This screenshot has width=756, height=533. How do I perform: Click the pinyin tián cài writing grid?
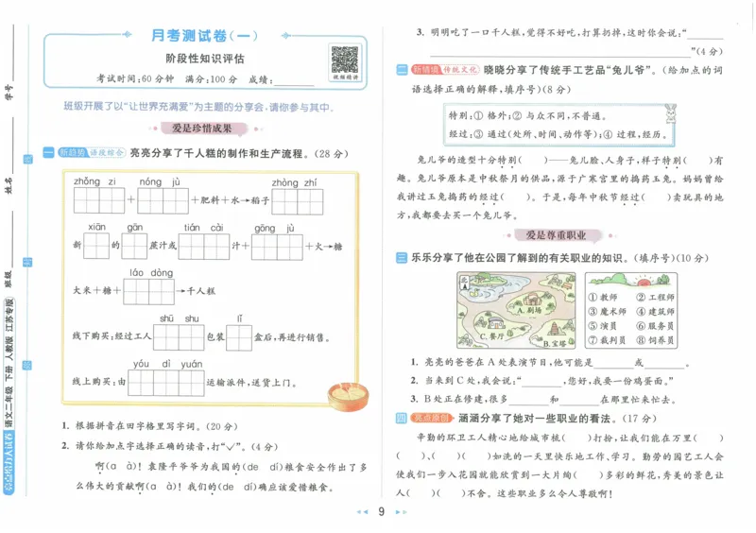pyautogui.click(x=204, y=247)
